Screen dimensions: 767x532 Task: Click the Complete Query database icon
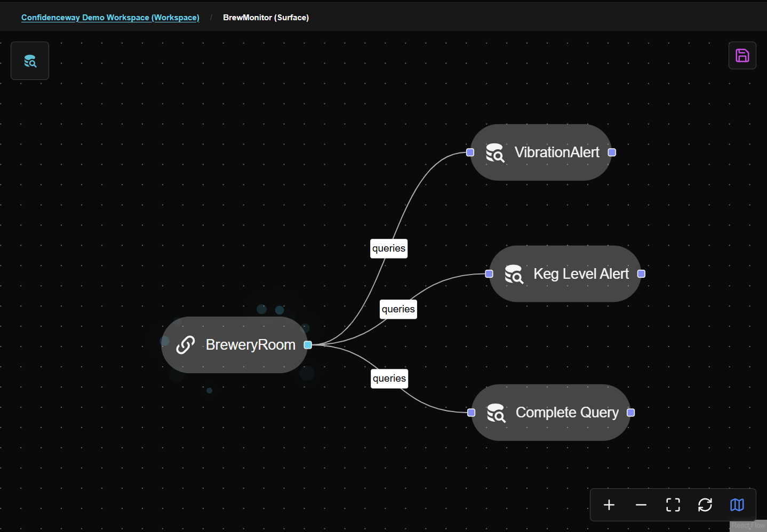coord(496,413)
